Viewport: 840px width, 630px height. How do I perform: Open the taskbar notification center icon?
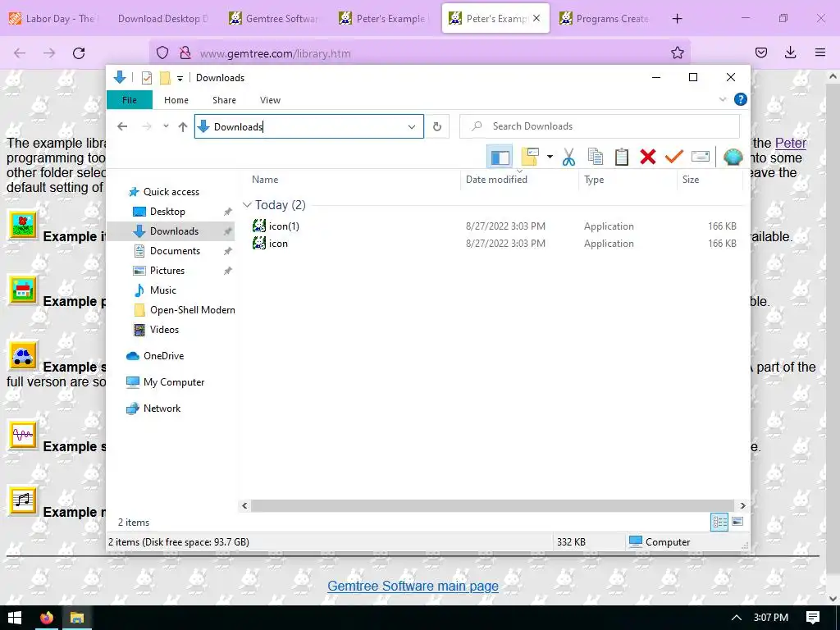[813, 618]
